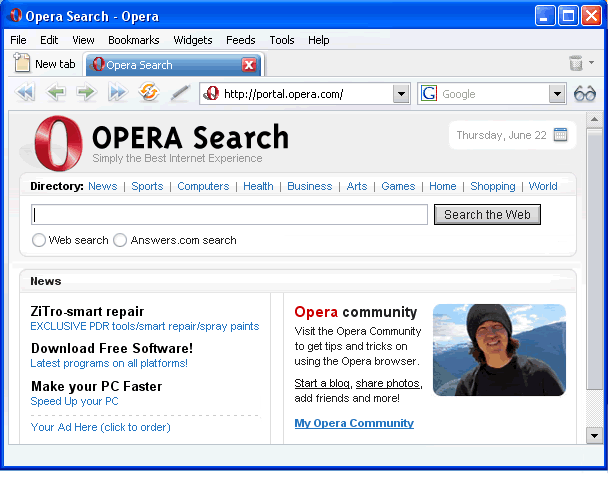
Task: Open the share photos link
Action: pyautogui.click(x=388, y=383)
